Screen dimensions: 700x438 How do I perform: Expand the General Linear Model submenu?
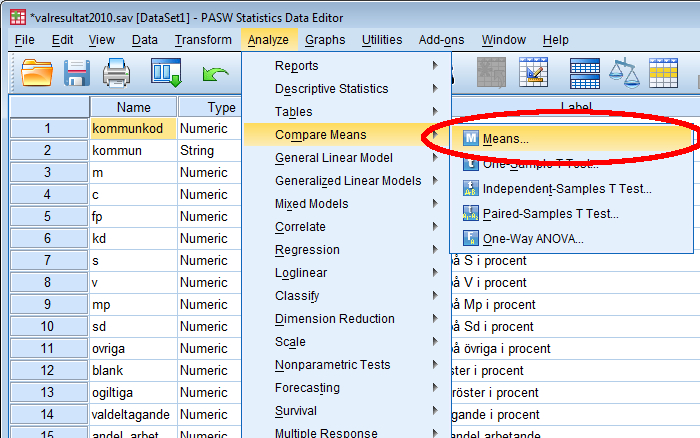click(x=333, y=158)
